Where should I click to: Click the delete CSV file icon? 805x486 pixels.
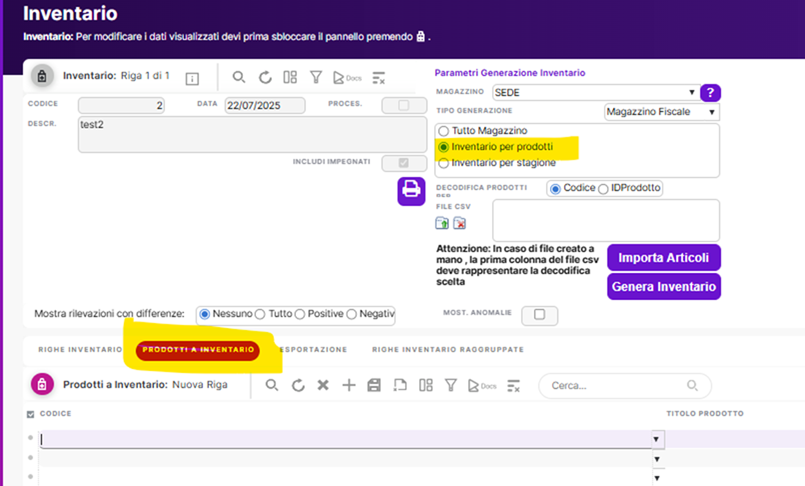pos(460,223)
